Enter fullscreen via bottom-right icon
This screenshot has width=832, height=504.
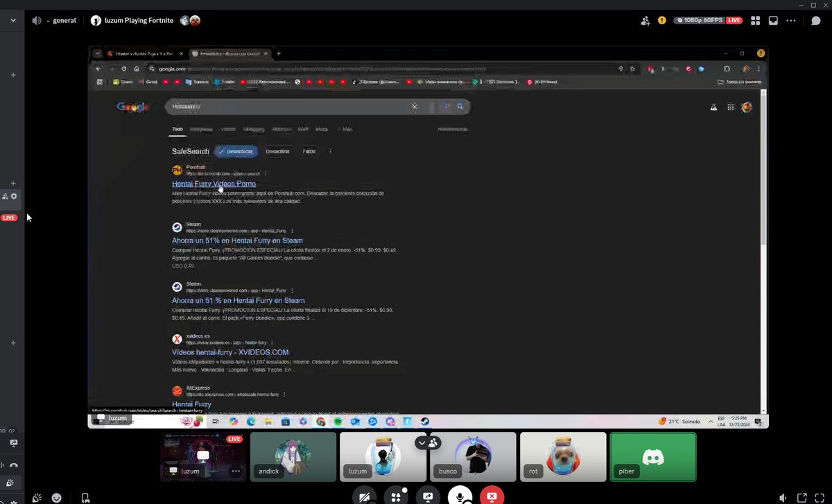(x=819, y=498)
